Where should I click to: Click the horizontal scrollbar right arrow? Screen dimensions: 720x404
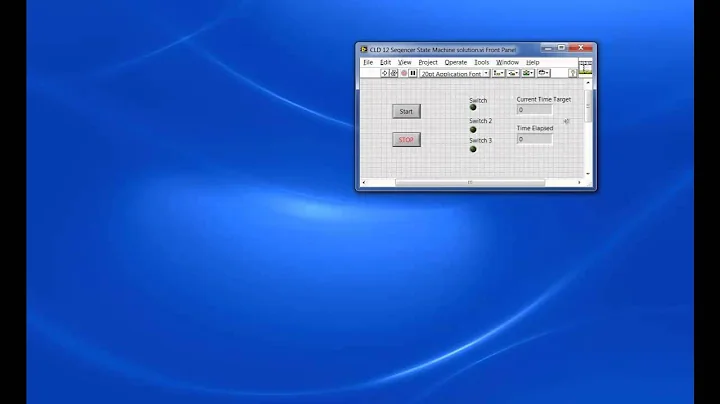coord(579,182)
